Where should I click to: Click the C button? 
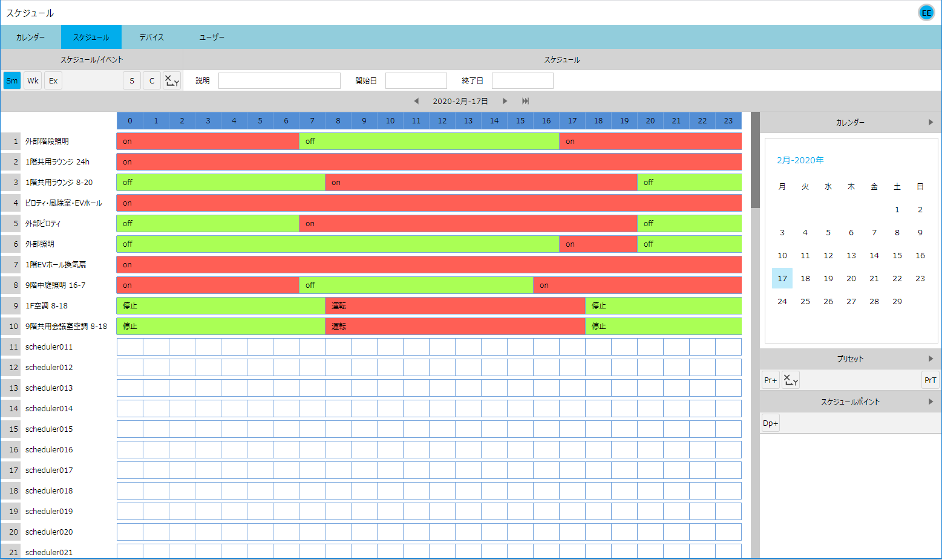click(152, 80)
